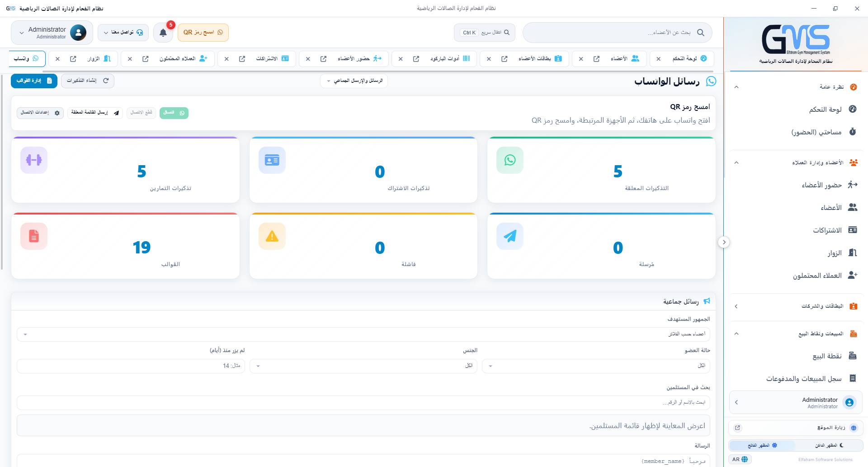Open the dashboard sidebar item
This screenshot has height=467, width=868.
pyautogui.click(x=796, y=110)
